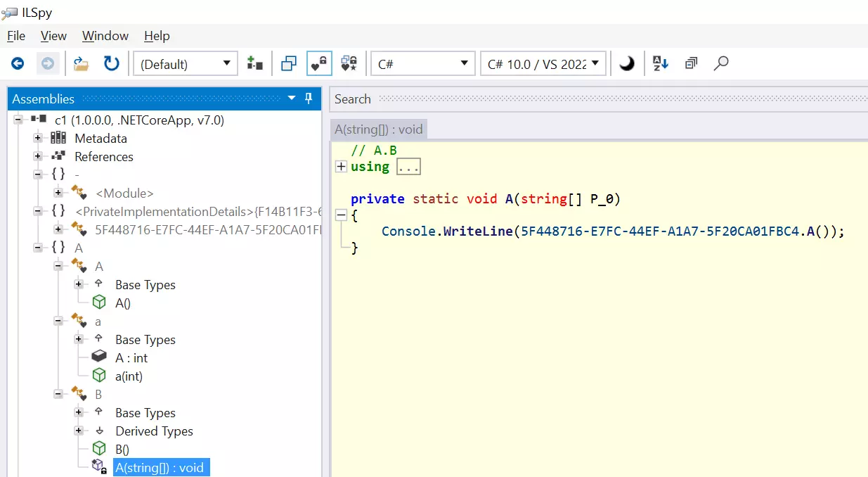The height and width of the screenshot is (477, 868).
Task: Open the C# 10.0 / VS 2022 version dropdown
Action: tap(543, 64)
